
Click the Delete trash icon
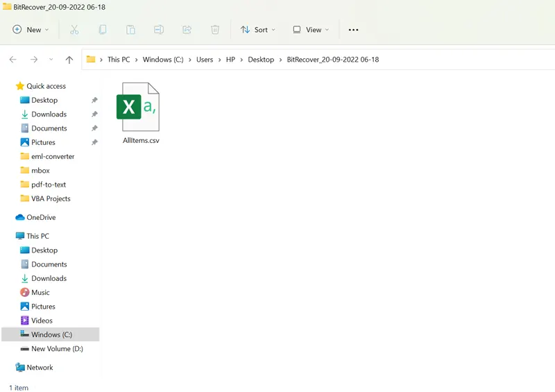pos(215,30)
